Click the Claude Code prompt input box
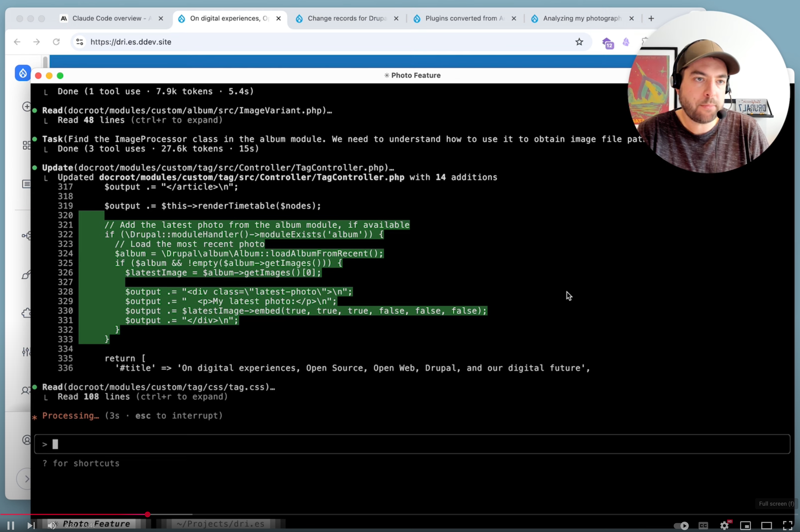The image size is (800, 532). (412, 444)
